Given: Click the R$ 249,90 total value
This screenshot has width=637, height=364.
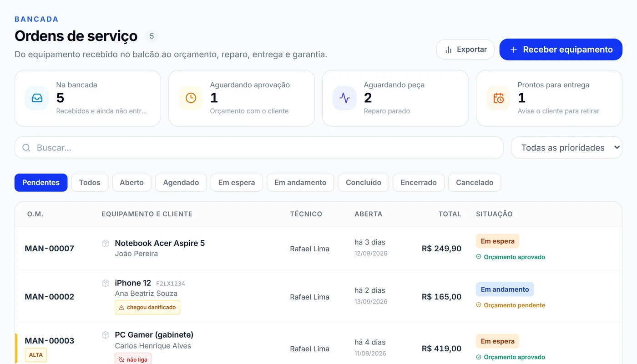Looking at the screenshot, I should 441,249.
